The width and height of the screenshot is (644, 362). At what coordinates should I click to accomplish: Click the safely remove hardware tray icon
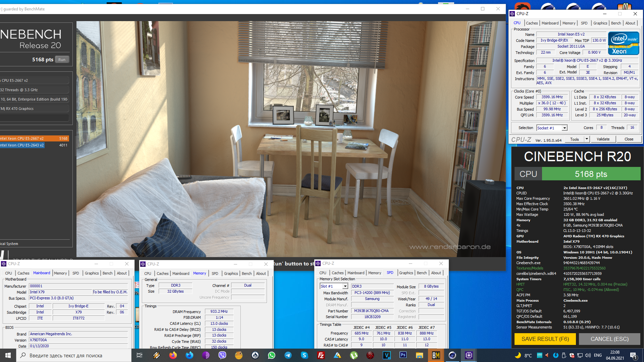[564, 355]
